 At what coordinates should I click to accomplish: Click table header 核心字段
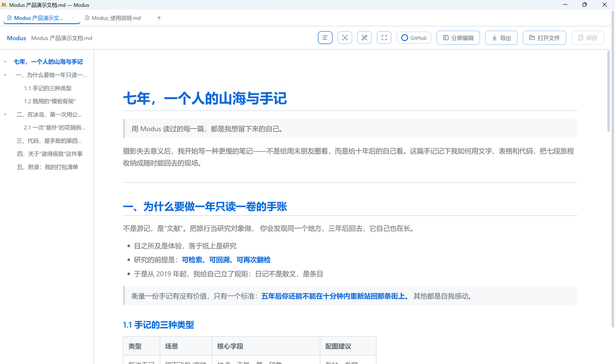(x=230, y=346)
